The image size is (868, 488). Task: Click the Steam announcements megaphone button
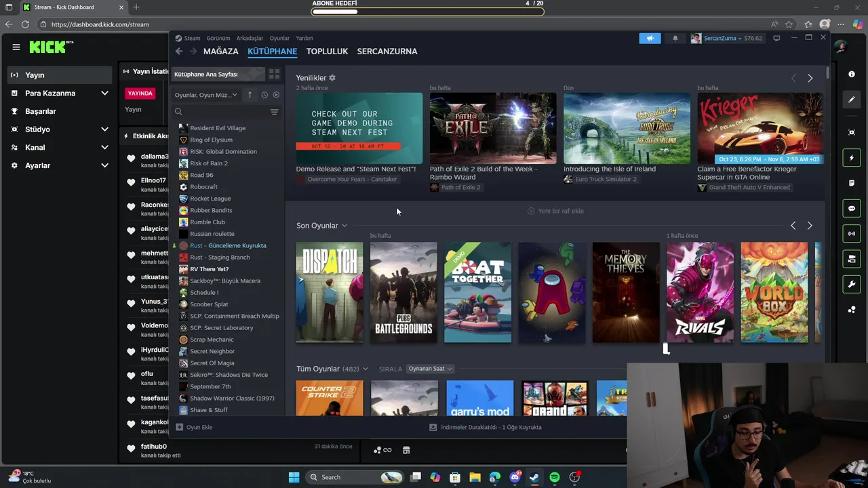coord(650,38)
